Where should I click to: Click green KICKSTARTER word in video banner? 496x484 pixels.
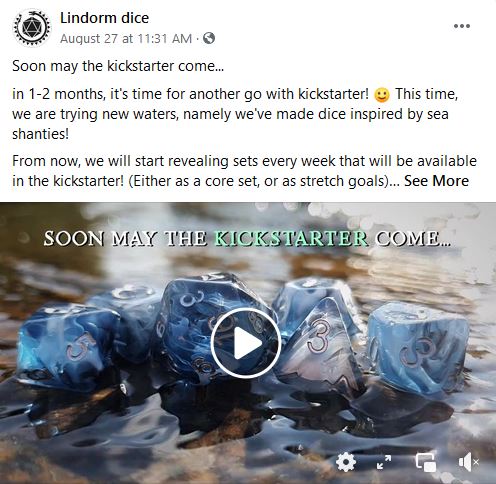291,239
